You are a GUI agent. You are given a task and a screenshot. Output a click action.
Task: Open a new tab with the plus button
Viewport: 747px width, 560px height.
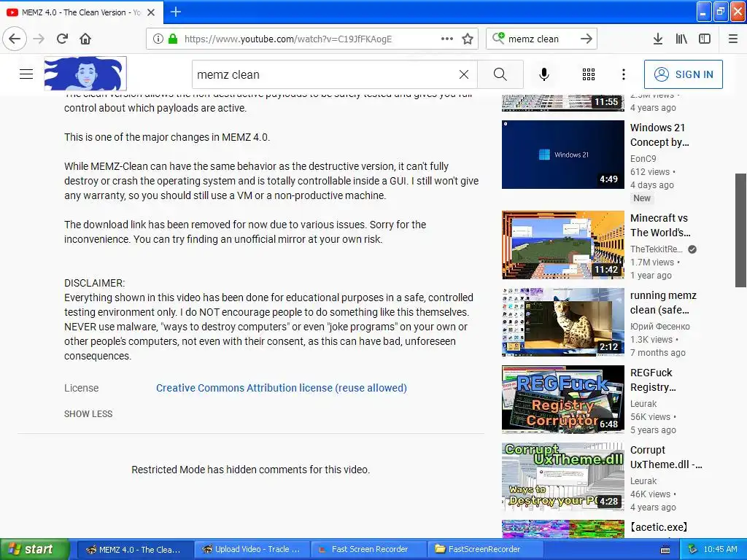click(x=175, y=12)
